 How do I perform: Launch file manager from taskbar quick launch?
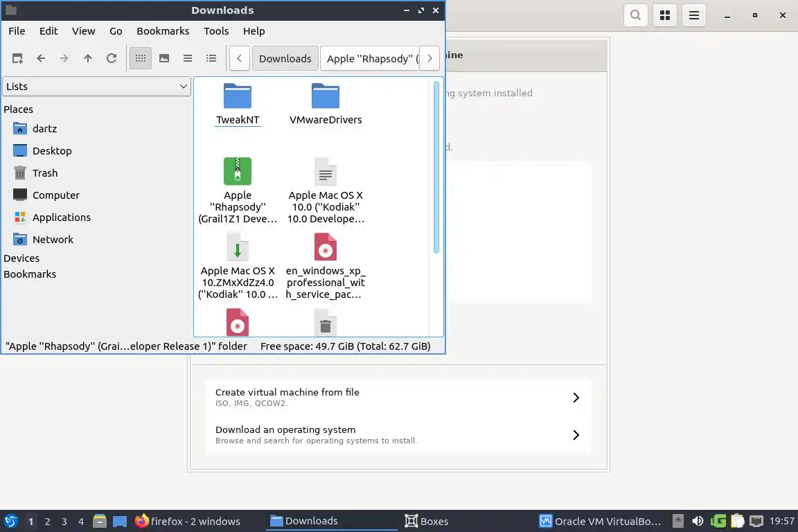100,522
